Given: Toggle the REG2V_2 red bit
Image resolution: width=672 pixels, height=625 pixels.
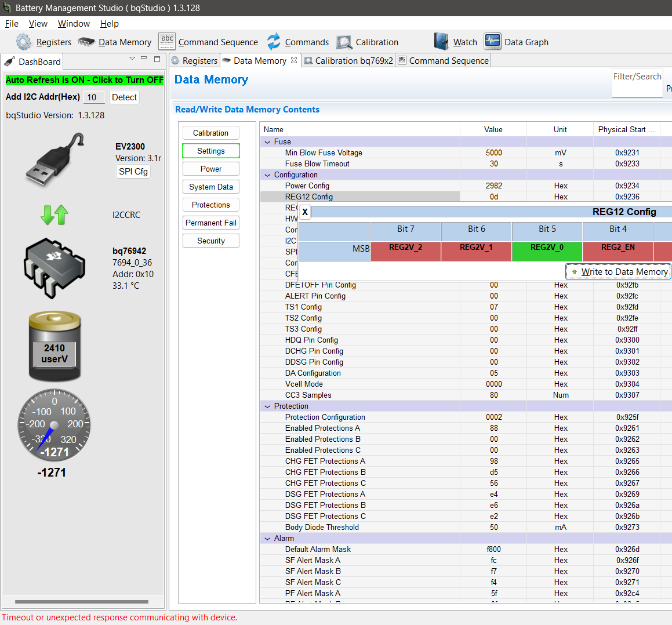Looking at the screenshot, I should pyautogui.click(x=405, y=251).
